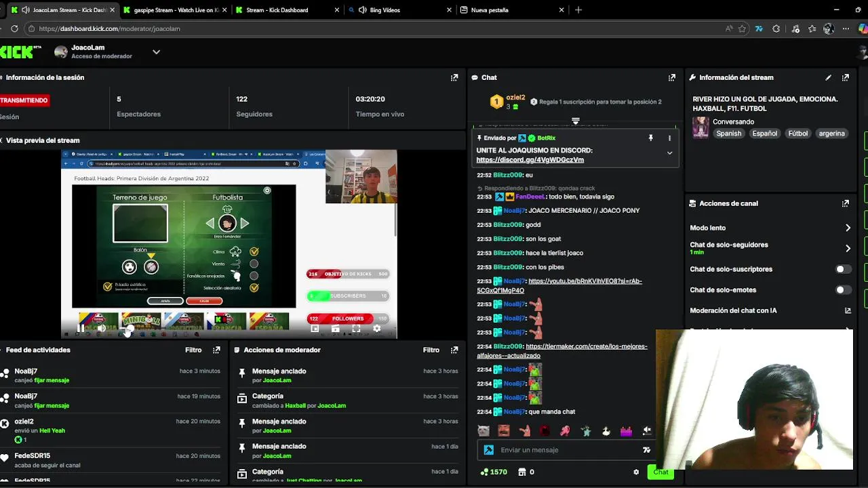Click the white duck emote
Screen dimensions: 868x488
click(606, 430)
